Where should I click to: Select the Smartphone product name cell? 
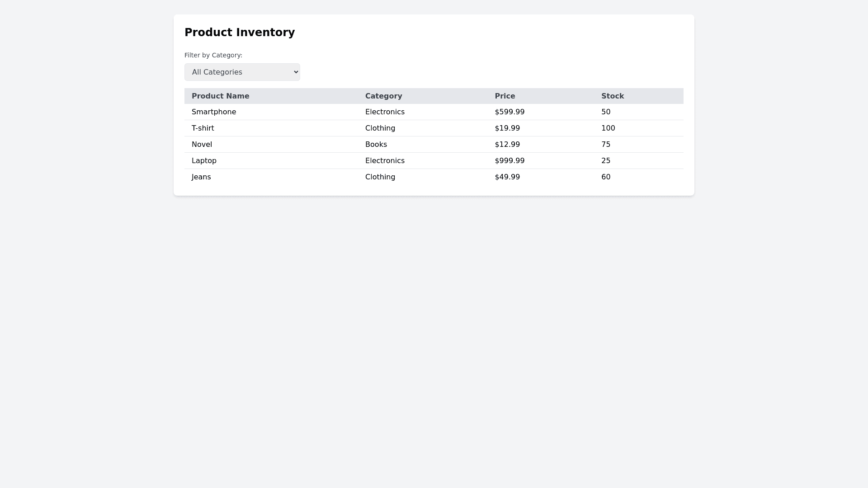(x=214, y=112)
